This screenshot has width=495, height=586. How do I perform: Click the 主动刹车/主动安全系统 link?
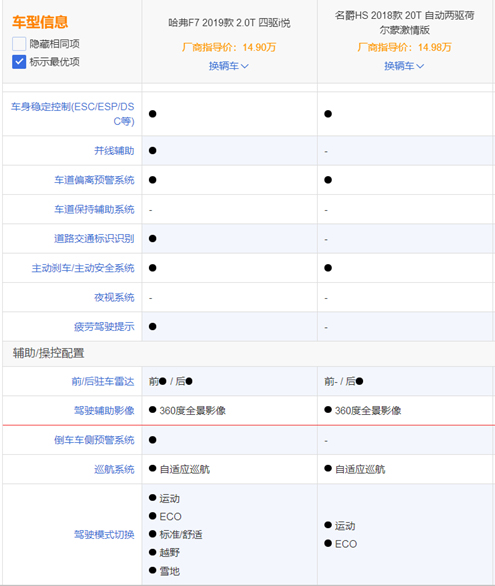[83, 268]
